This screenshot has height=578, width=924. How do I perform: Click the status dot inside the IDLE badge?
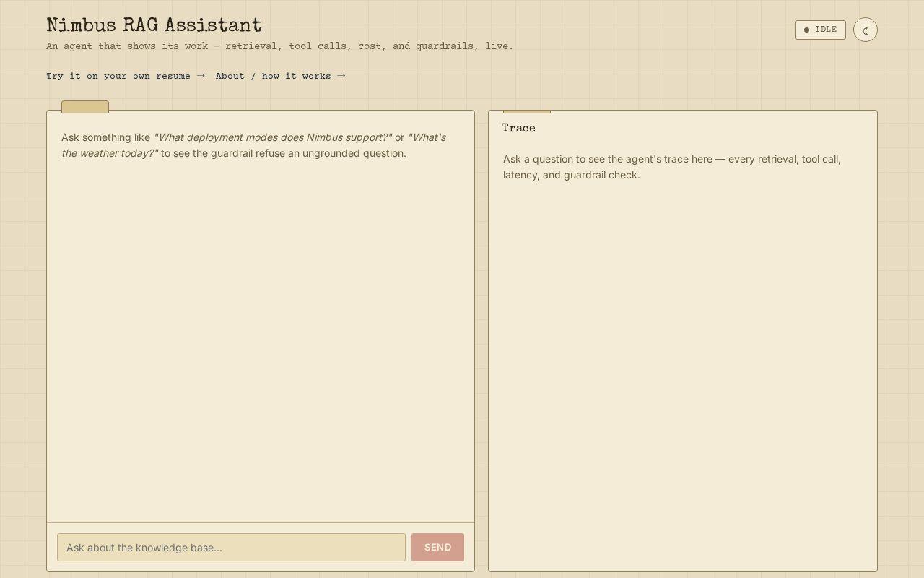coord(806,30)
